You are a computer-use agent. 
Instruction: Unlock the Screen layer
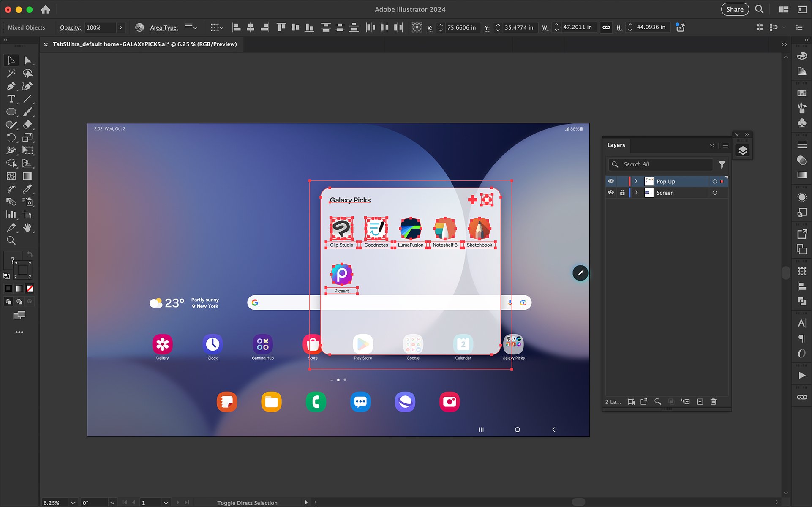622,193
